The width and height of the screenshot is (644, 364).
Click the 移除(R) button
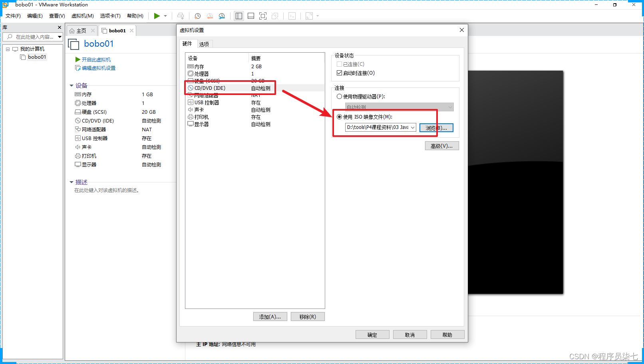[x=308, y=317]
